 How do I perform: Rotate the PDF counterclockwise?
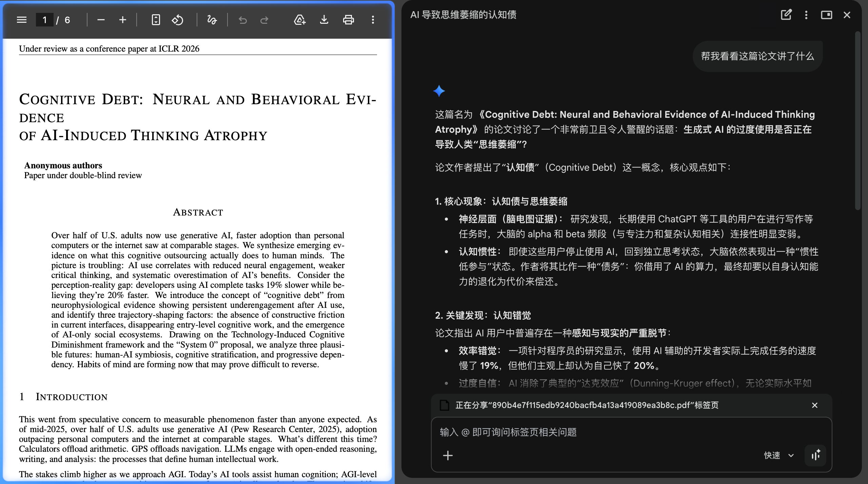pyautogui.click(x=177, y=20)
